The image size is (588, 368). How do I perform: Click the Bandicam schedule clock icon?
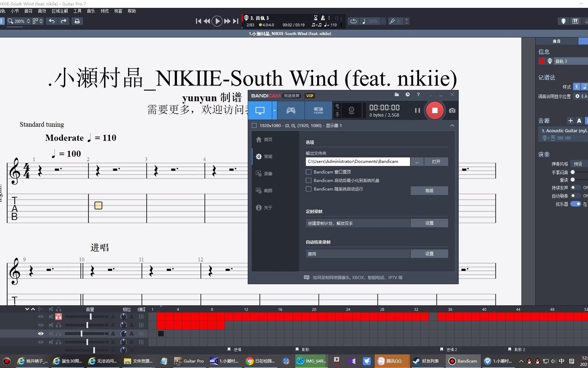(x=407, y=94)
